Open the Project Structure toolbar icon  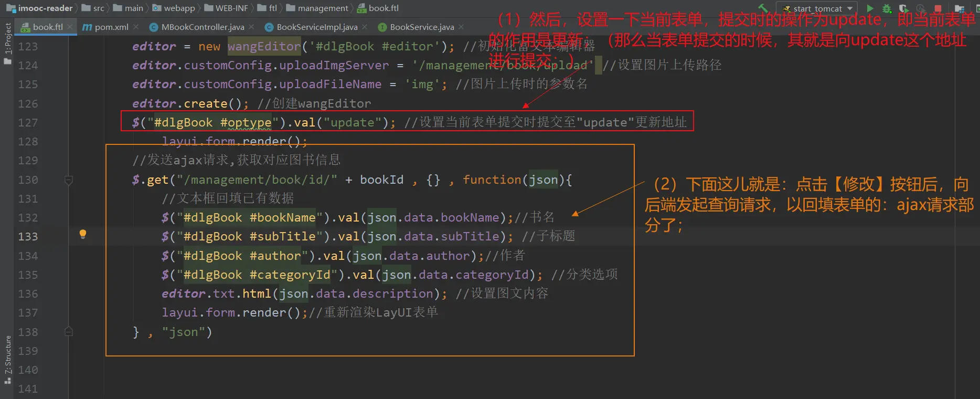pos(960,8)
